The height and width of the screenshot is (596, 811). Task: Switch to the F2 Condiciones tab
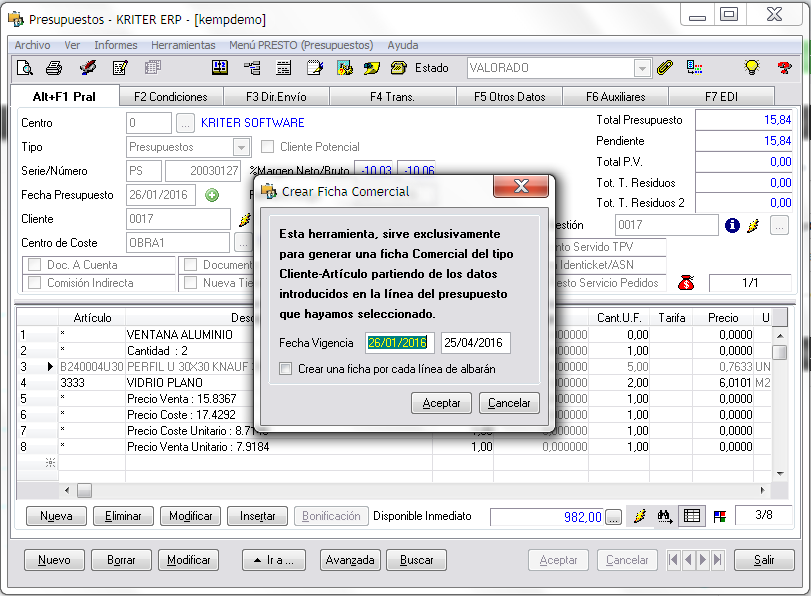pos(171,97)
